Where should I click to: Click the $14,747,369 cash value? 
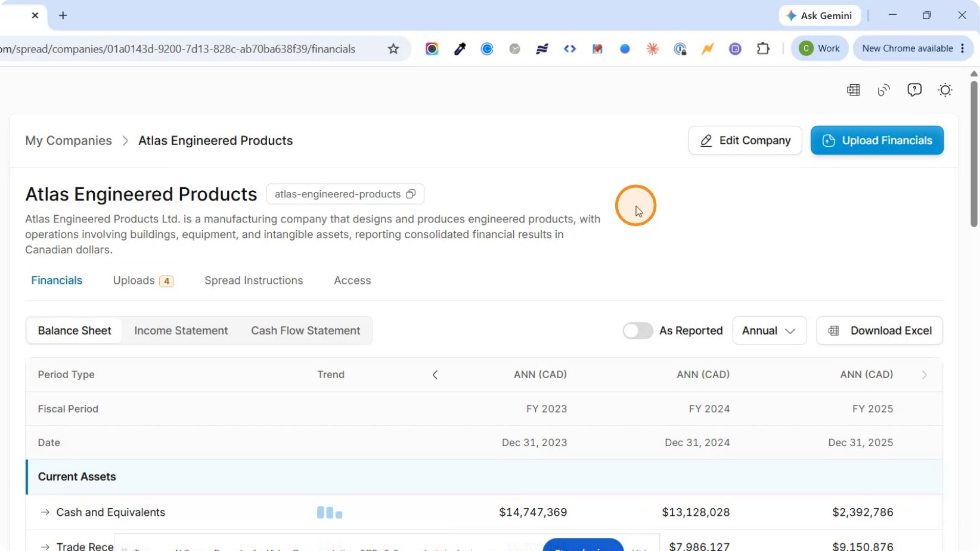point(533,512)
